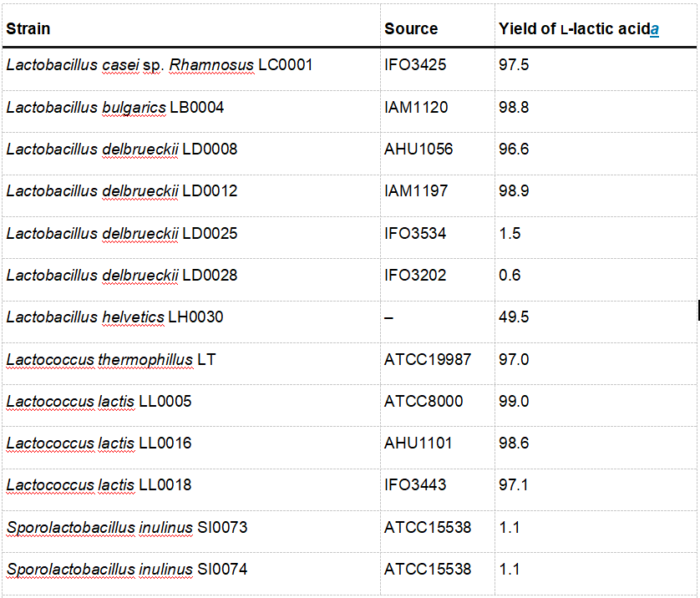Open the footnote link 'a' in header
This screenshot has height=598, width=700.
[655, 29]
